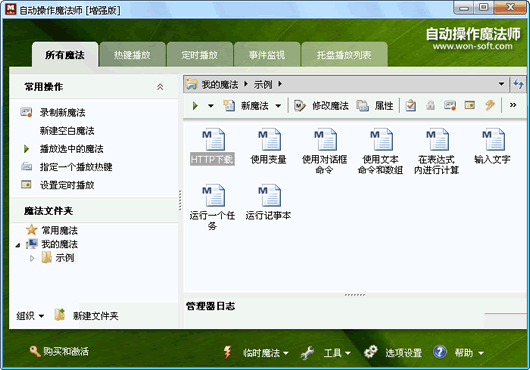Click 新建空白魔法 link

pos(67,131)
